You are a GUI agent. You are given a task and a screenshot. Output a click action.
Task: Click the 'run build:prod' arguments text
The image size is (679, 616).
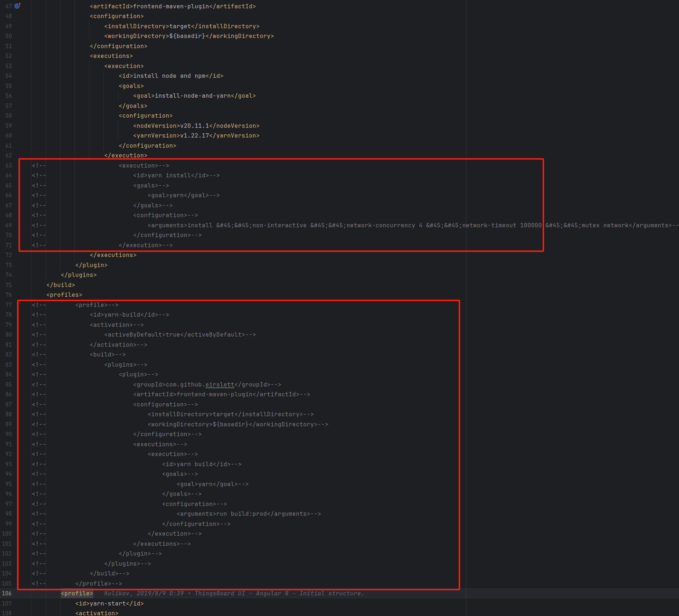tap(241, 514)
